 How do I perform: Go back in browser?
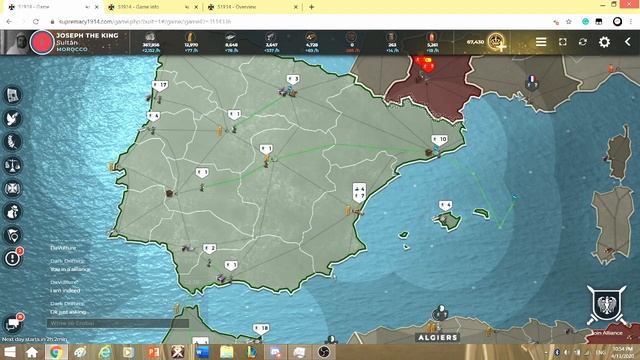[9, 22]
